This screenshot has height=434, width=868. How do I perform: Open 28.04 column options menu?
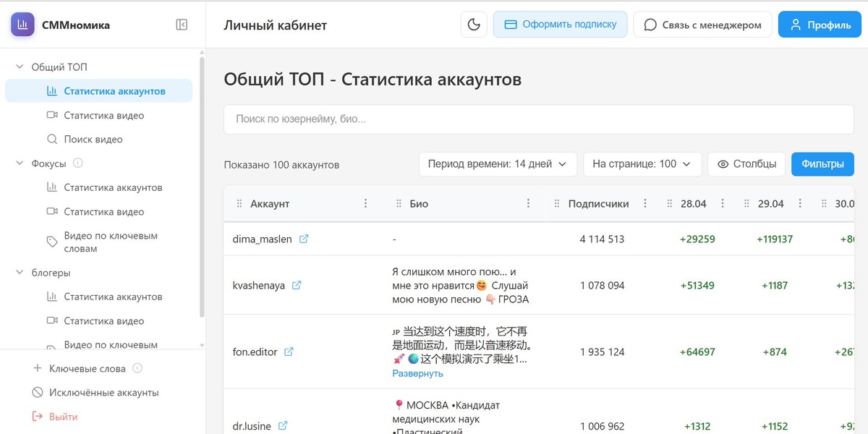pos(723,204)
